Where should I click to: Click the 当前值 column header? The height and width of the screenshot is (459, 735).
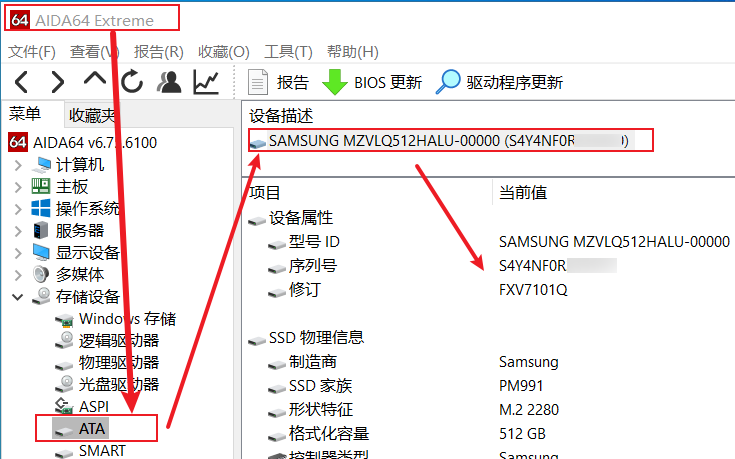(523, 193)
